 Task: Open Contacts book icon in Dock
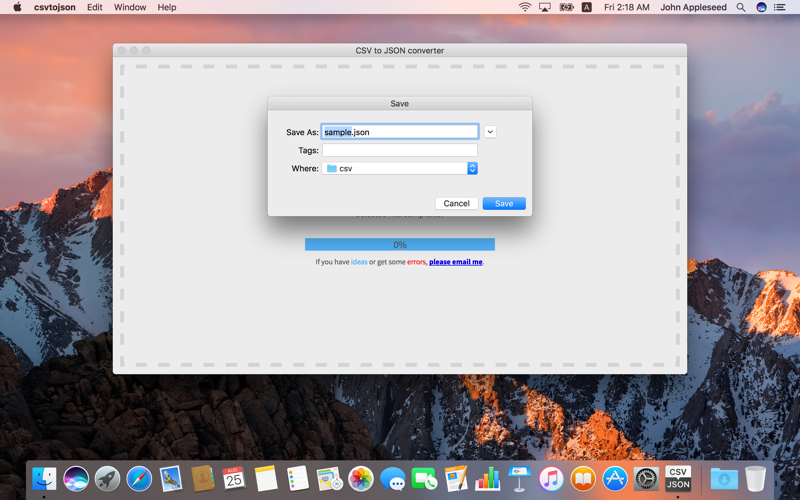202,479
